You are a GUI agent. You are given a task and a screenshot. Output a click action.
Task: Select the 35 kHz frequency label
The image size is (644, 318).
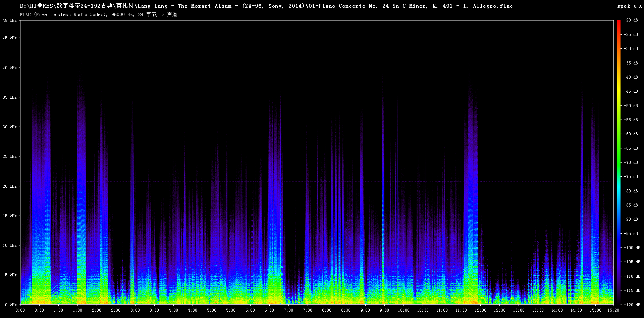click(x=10, y=97)
